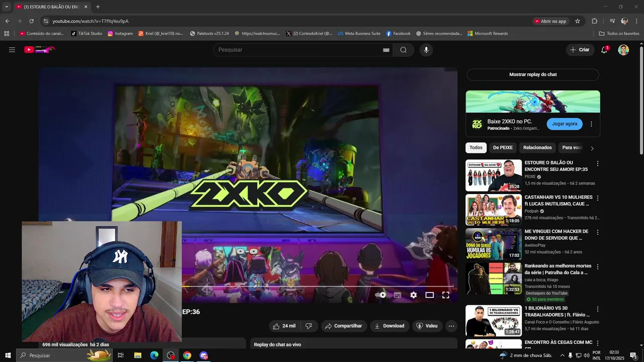Image resolution: width=644 pixels, height=362 pixels.
Task: Open Instagram bookmark
Action: click(x=120, y=34)
